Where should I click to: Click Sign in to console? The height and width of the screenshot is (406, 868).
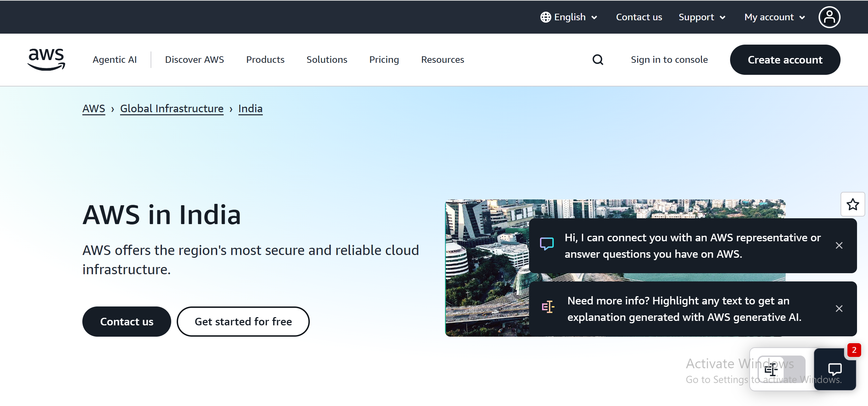669,60
